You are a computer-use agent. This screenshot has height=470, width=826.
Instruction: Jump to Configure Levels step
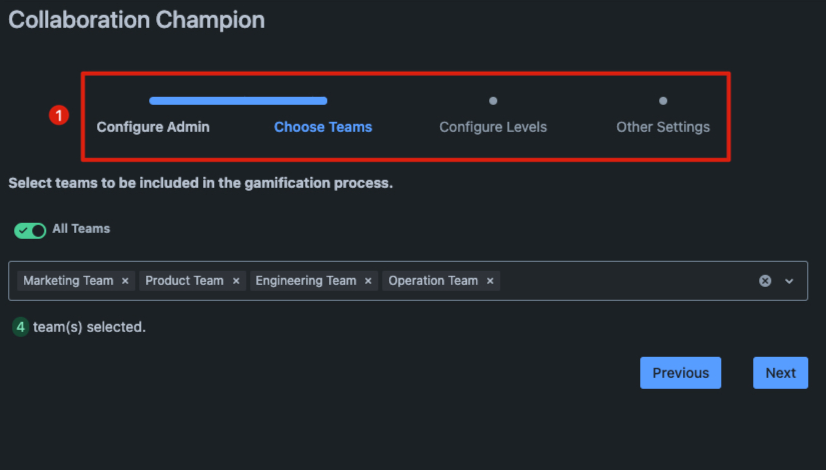493,127
